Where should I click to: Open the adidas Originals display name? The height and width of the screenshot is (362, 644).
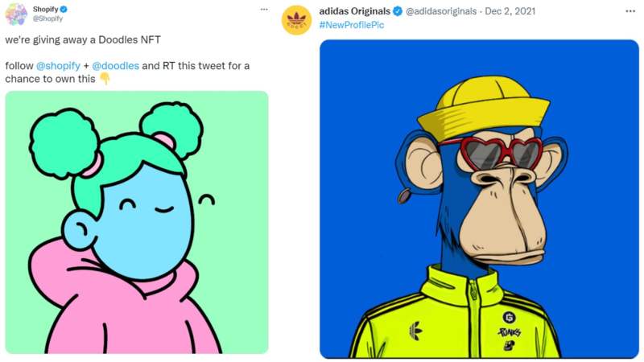point(354,11)
